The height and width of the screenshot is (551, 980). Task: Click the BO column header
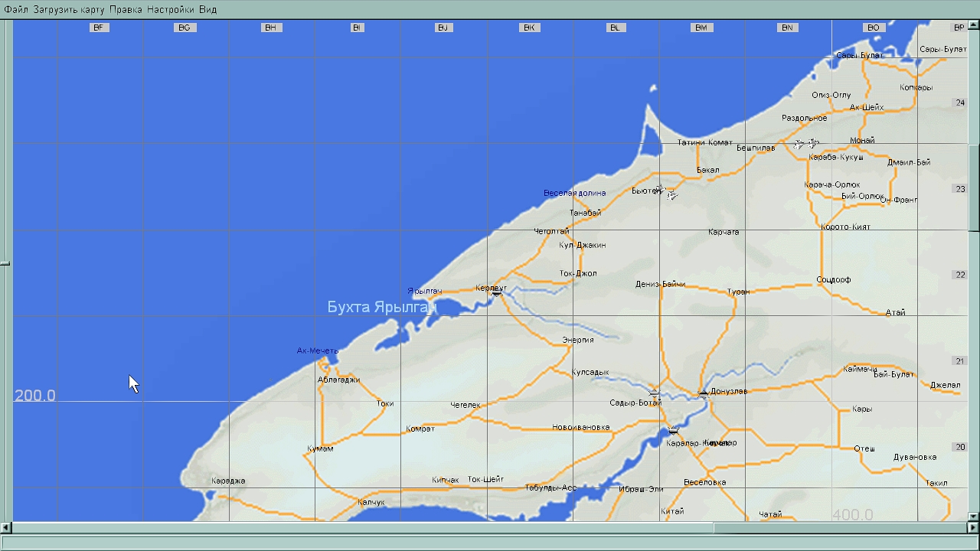[874, 28]
